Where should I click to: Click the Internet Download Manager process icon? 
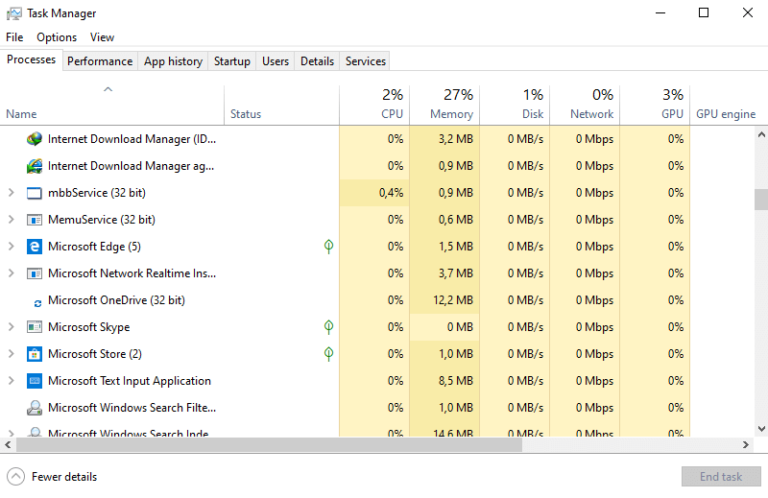tap(34, 139)
